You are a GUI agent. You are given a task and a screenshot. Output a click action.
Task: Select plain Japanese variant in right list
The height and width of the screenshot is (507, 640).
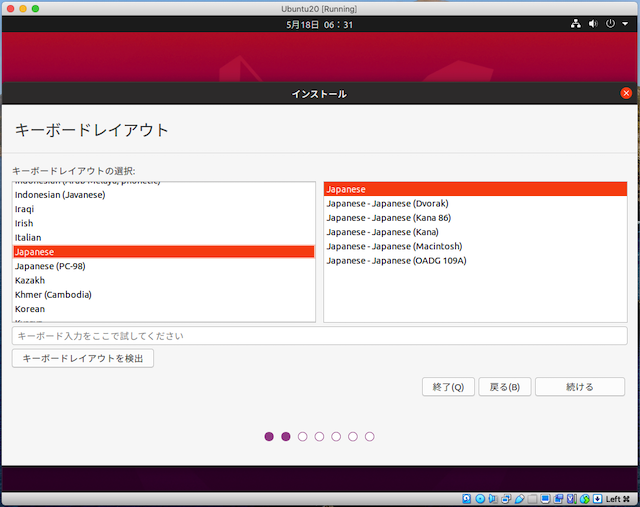click(476, 189)
